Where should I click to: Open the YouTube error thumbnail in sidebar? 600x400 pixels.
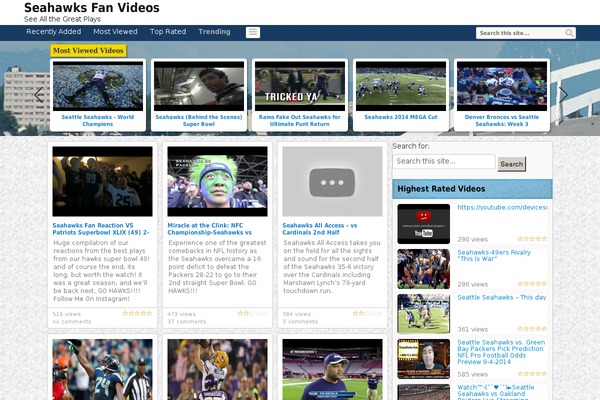click(x=424, y=224)
